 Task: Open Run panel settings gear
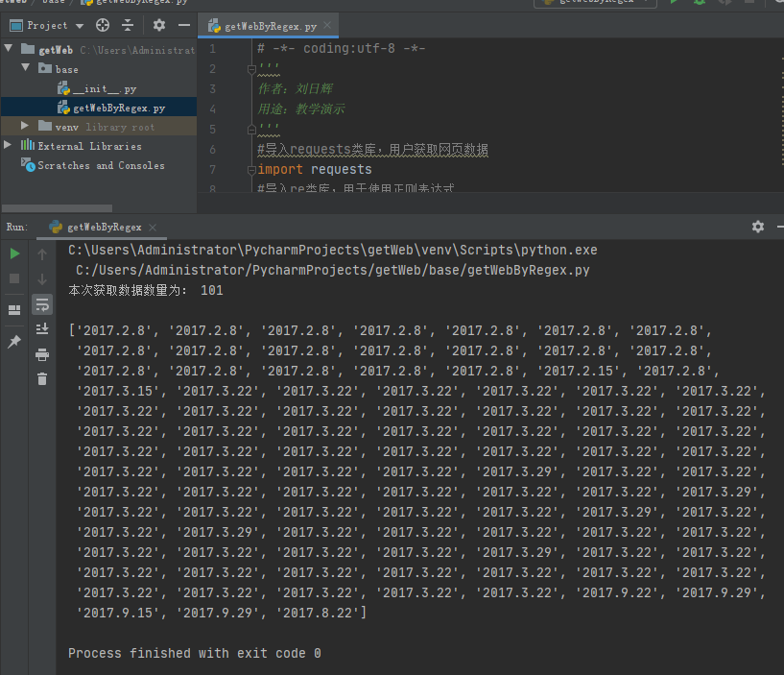758,227
